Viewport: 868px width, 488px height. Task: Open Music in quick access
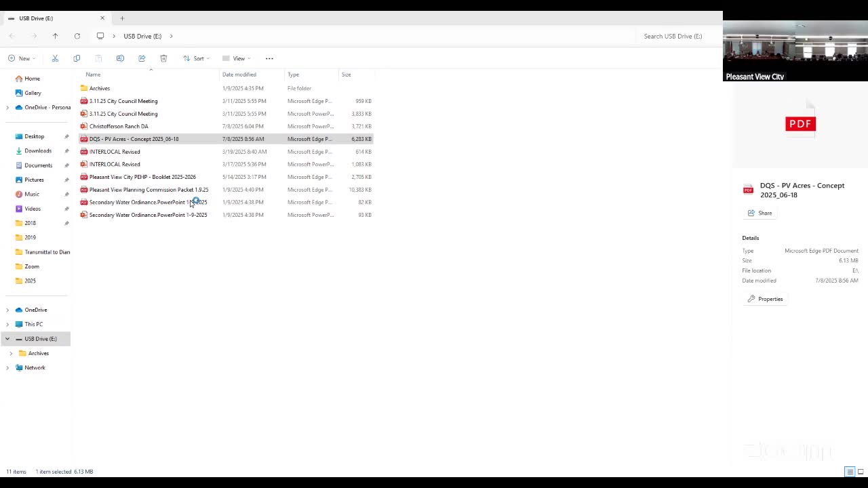32,194
